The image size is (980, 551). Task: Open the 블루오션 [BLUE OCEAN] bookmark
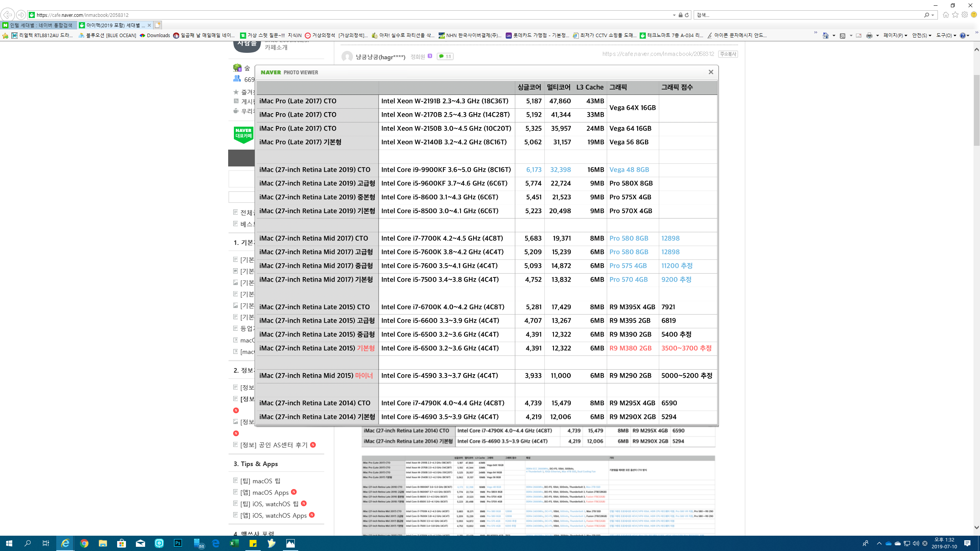coord(107,35)
